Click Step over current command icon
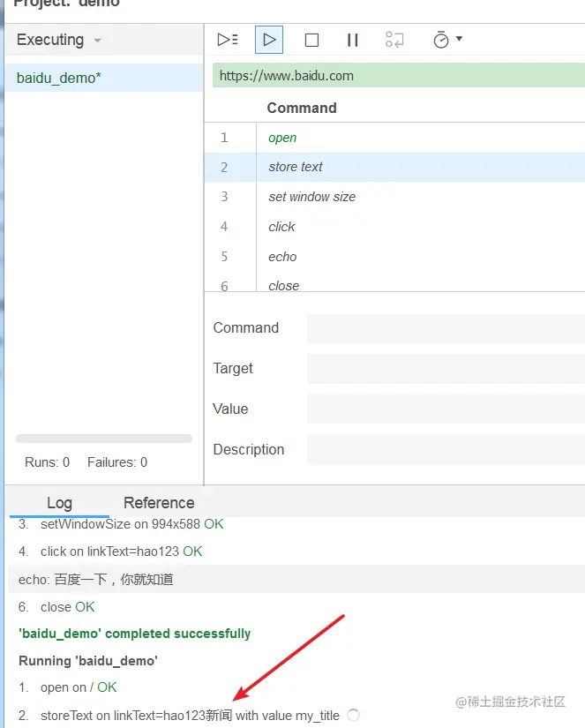Viewport: 585px width, 728px height. [x=394, y=40]
